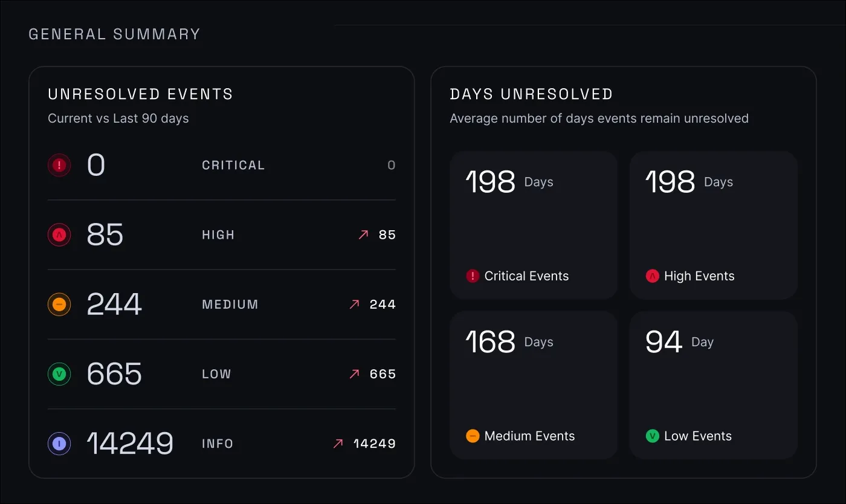Open the UNRESOLVED EVENTS panel header
This screenshot has width=846, height=504.
(140, 94)
